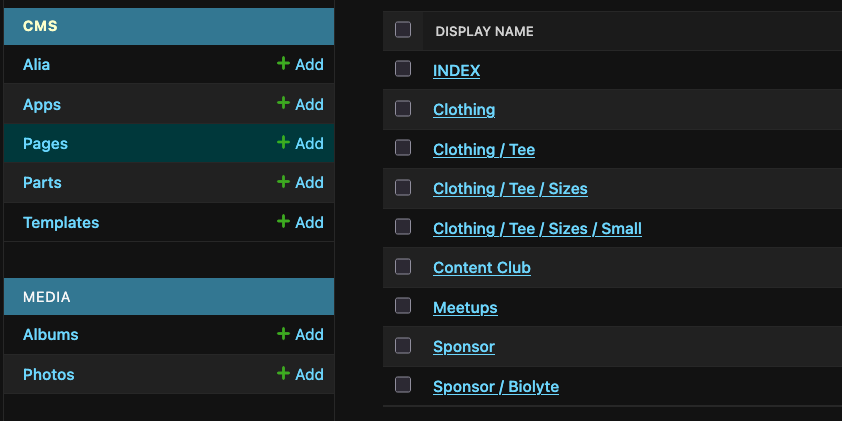Open the Pages model in sidebar
Image resolution: width=842 pixels, height=421 pixels.
pyautogui.click(x=45, y=143)
